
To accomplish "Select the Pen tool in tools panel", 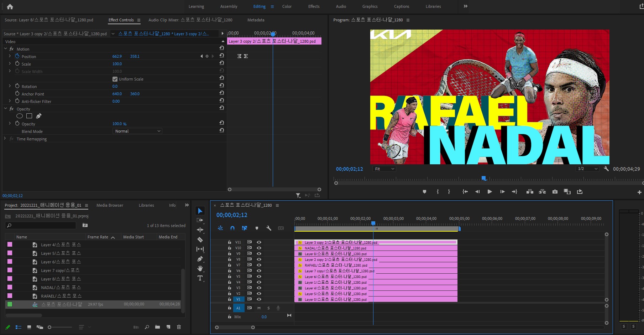I will tap(200, 259).
